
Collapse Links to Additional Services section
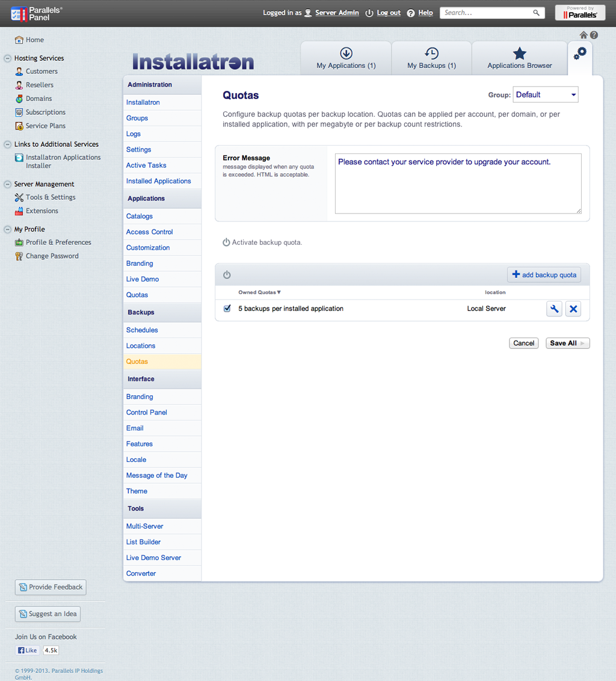pos(7,144)
